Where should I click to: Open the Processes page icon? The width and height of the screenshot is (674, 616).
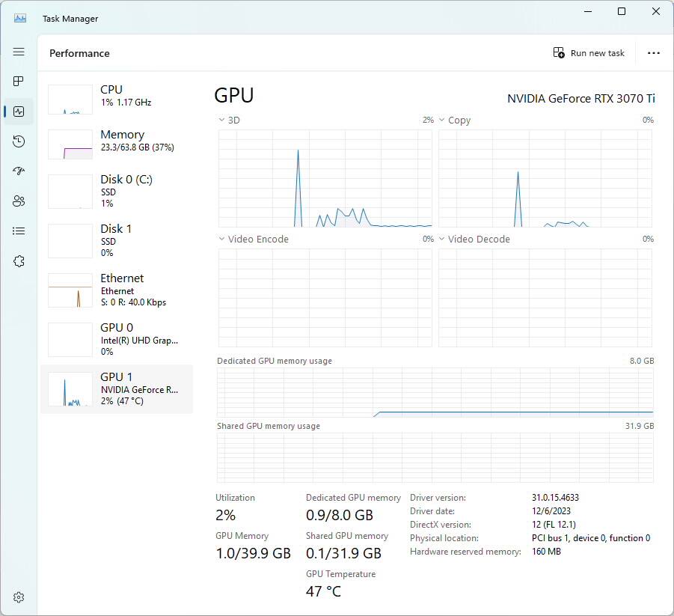[19, 81]
